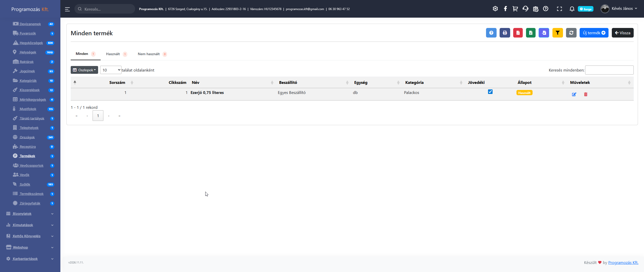
Task: Click the green Excel export button
Action: (x=531, y=33)
